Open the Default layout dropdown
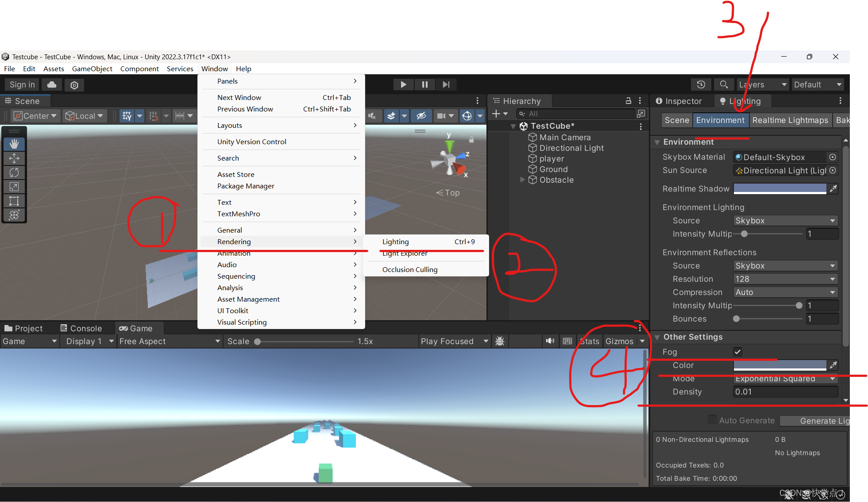868x502 pixels. tap(818, 84)
